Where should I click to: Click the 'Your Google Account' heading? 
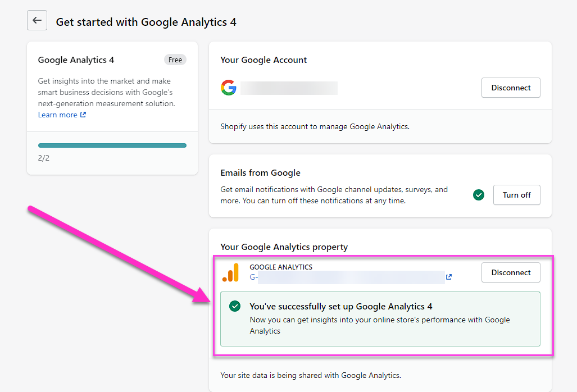coord(263,60)
